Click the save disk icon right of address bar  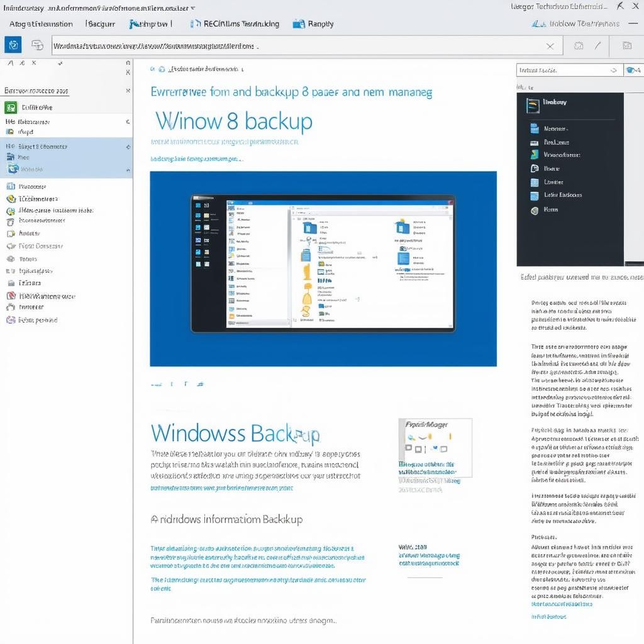[626, 45]
